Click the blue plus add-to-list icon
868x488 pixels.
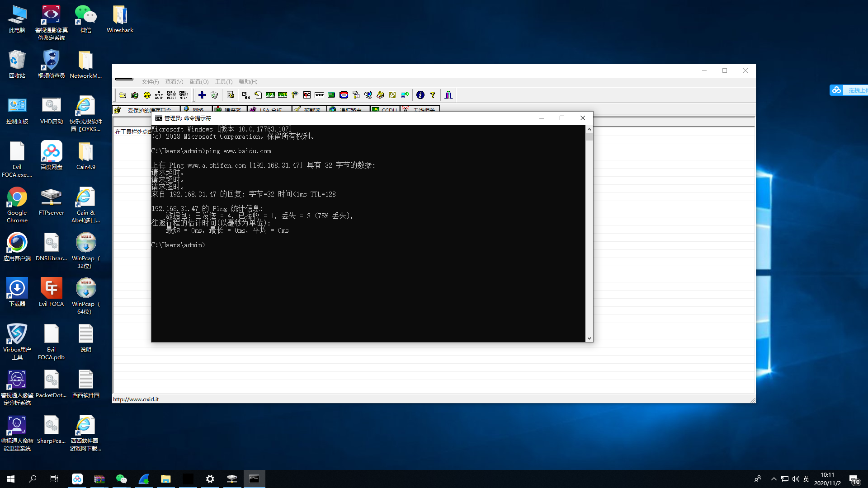point(202,95)
